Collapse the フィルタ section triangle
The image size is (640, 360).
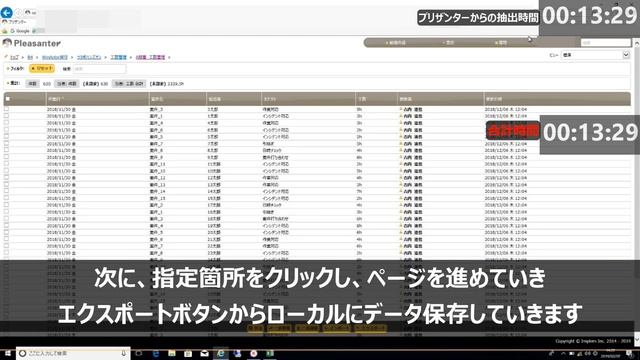coord(8,69)
